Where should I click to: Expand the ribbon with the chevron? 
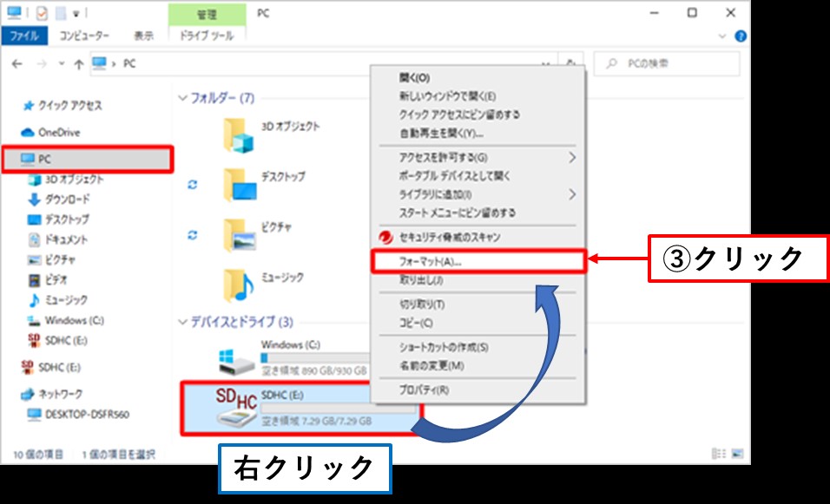pyautogui.click(x=722, y=36)
